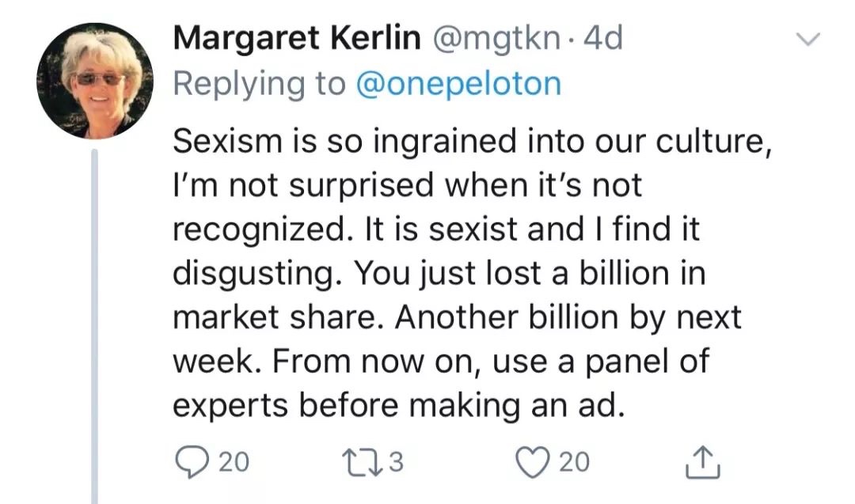Click the vertical thread line below the avatar
The height and width of the screenshot is (504, 855).
click(94, 327)
